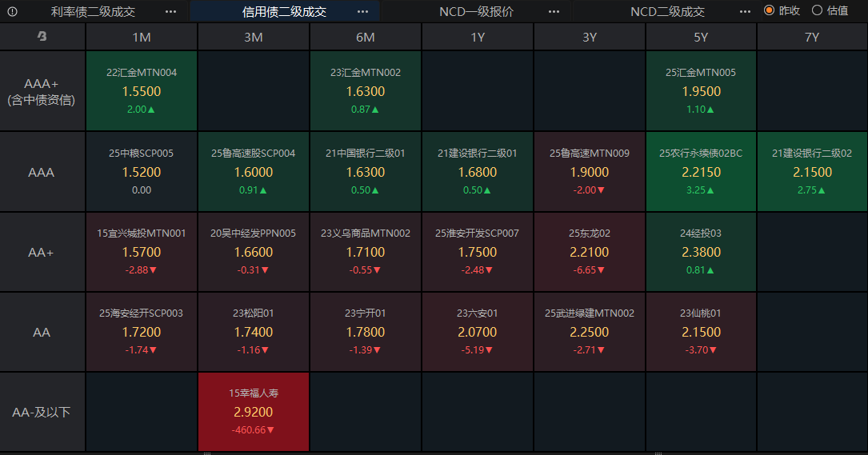This screenshot has height=455, width=868.
Task: Click the 3M column header
Action: point(253,37)
